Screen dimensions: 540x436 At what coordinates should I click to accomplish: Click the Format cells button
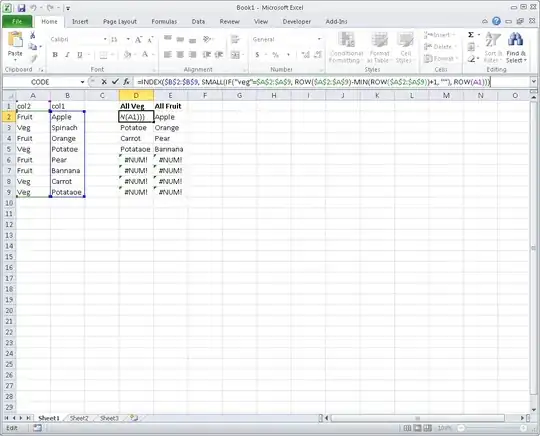click(441, 59)
